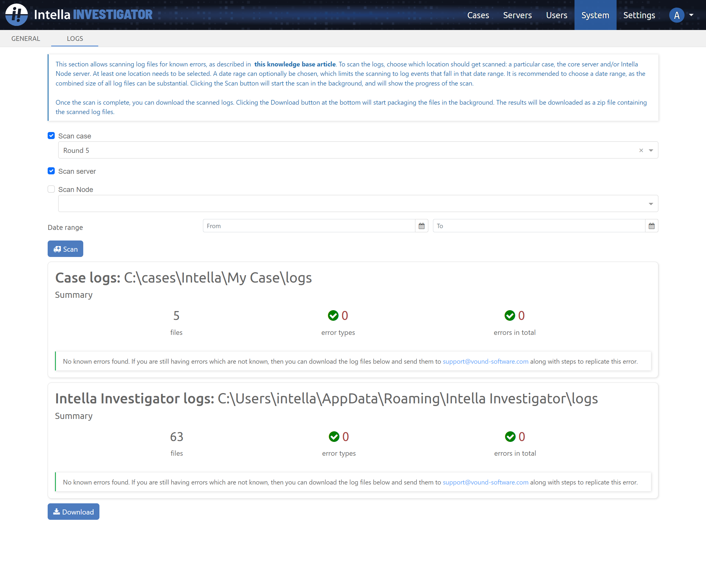
Task: Click support email link in Investigator logs
Action: click(485, 482)
